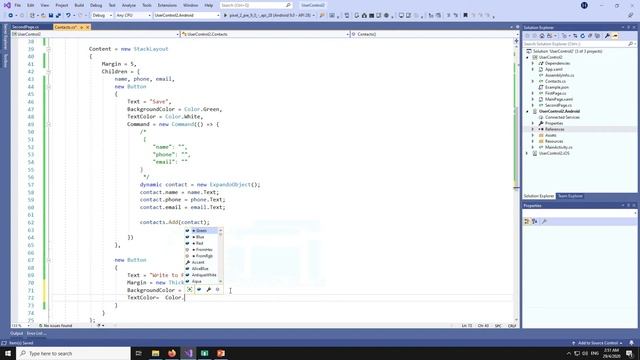The image size is (640, 360).
Task: Click the search magnifier in Solution Explorer
Action: [630, 44]
